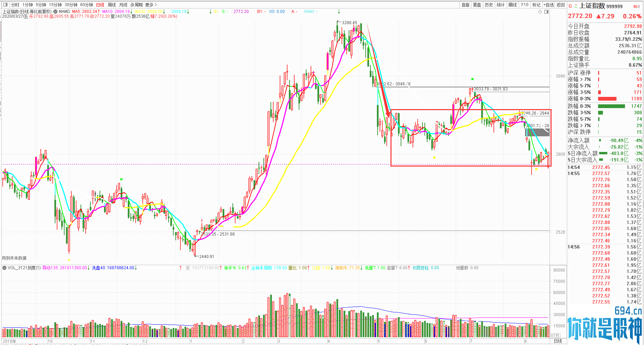Click the 跌幅 3-5% row value 308

click(x=638, y=113)
